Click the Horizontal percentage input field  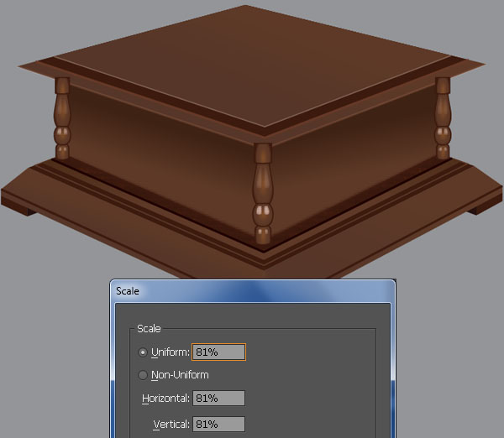pos(218,399)
